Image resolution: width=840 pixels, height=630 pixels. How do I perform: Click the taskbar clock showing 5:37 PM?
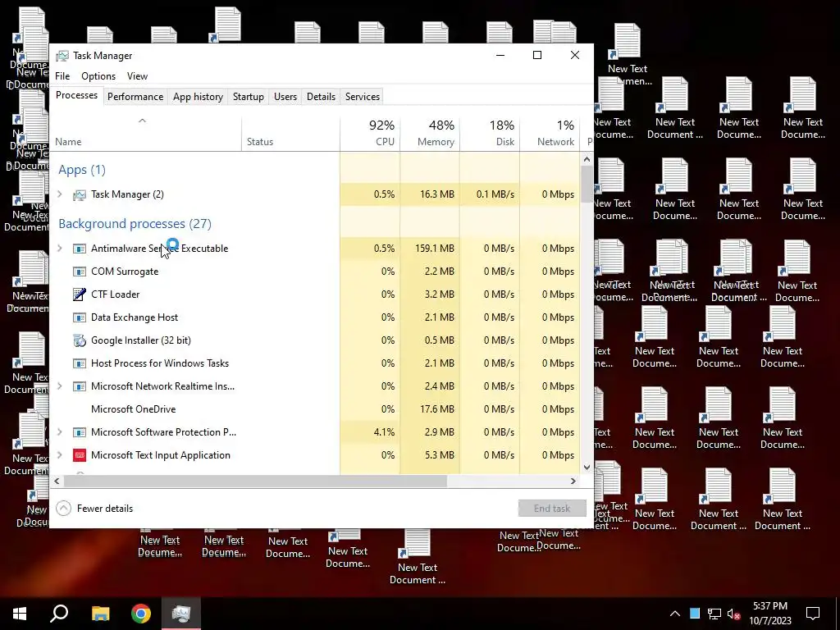point(769,614)
